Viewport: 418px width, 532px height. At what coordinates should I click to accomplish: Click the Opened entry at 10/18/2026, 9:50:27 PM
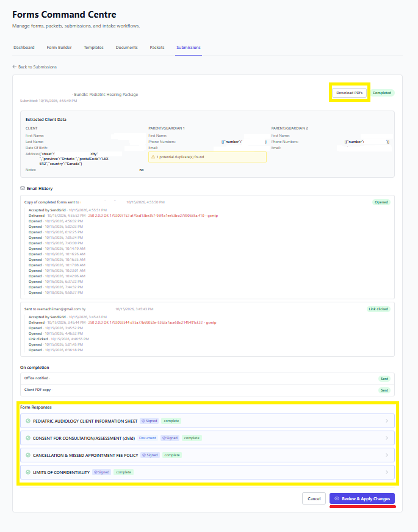[x=56, y=293]
